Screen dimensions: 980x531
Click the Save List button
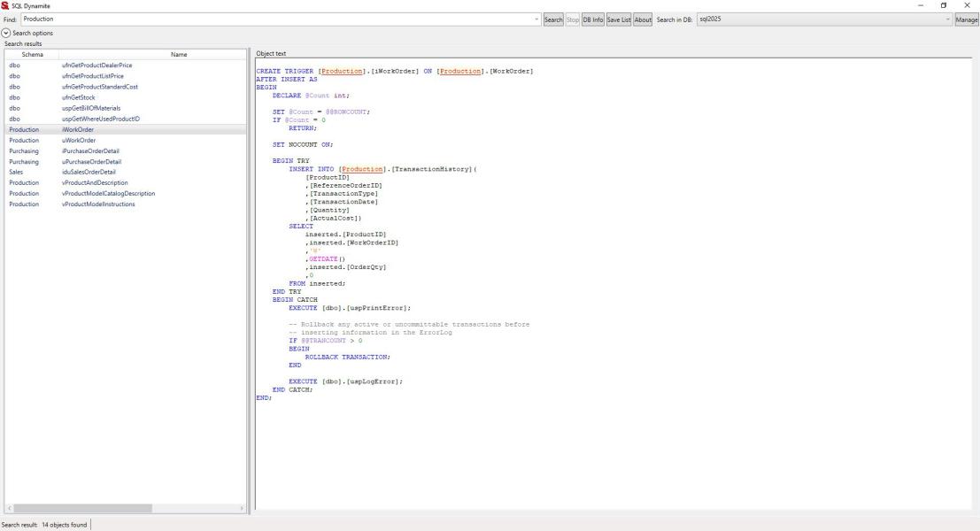618,19
